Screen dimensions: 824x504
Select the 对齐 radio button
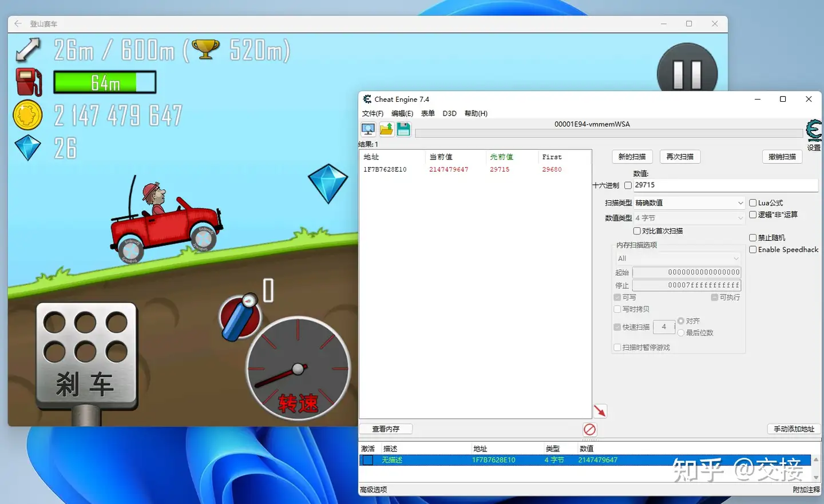(x=681, y=321)
